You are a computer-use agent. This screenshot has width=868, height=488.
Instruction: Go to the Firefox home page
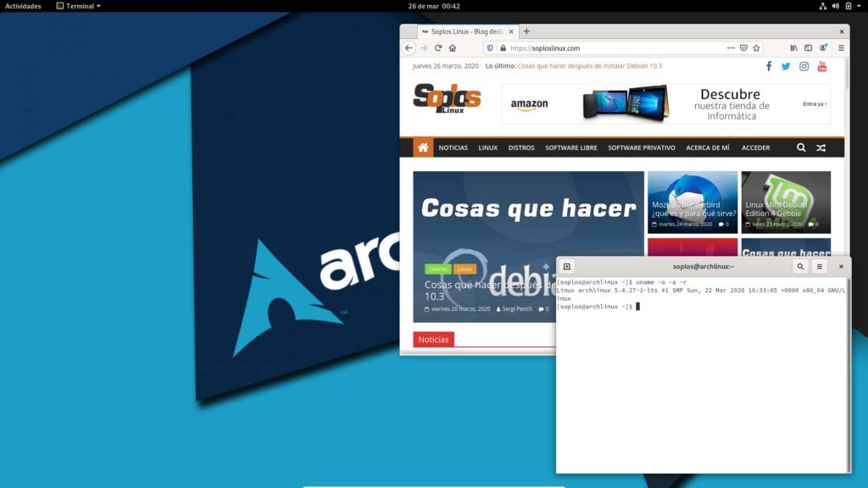click(x=453, y=48)
